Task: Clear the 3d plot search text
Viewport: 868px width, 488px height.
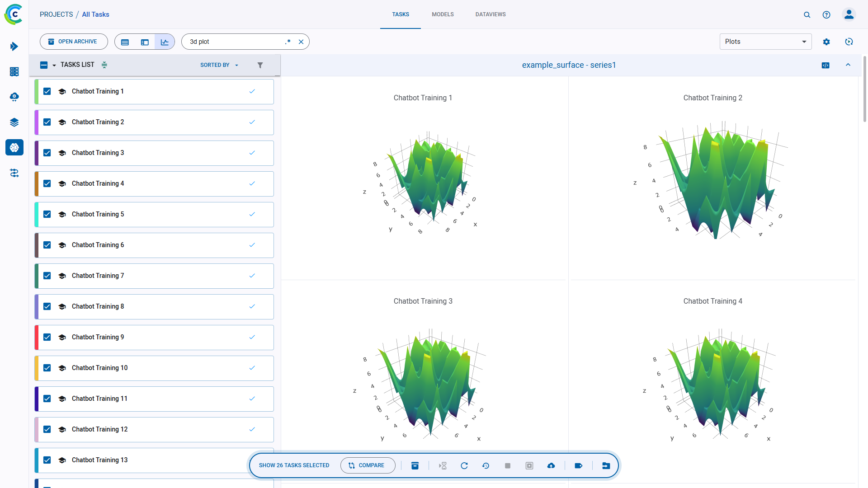Action: (301, 42)
